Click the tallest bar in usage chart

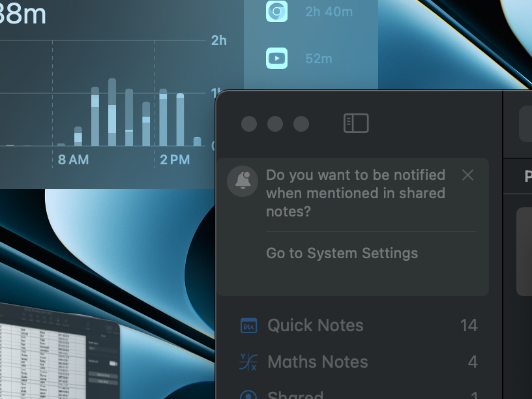pos(112,112)
